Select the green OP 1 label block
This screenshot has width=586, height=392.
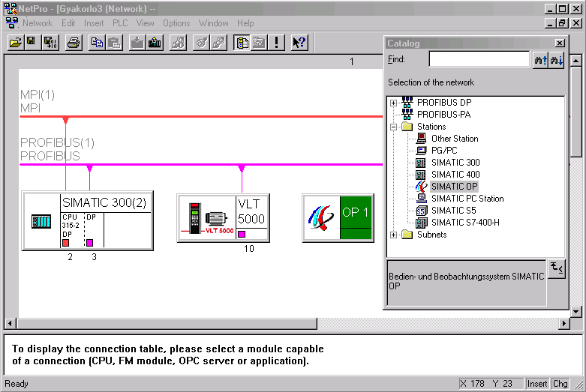click(x=356, y=217)
